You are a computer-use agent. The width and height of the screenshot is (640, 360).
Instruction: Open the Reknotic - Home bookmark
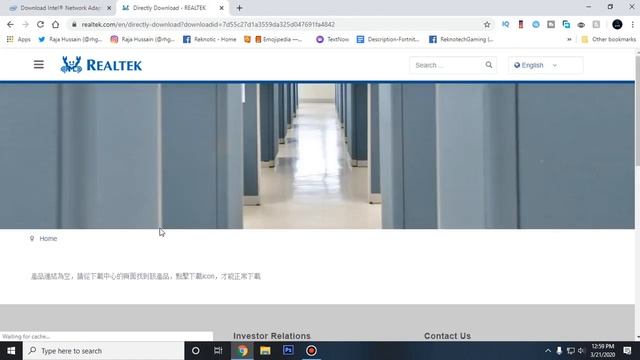[210, 39]
